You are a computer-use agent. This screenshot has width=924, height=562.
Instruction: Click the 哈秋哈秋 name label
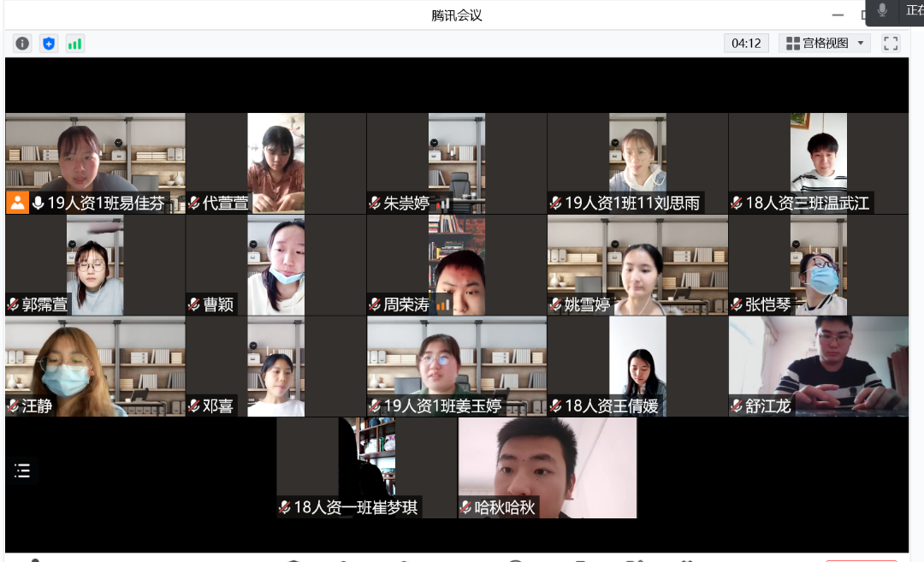click(x=505, y=507)
